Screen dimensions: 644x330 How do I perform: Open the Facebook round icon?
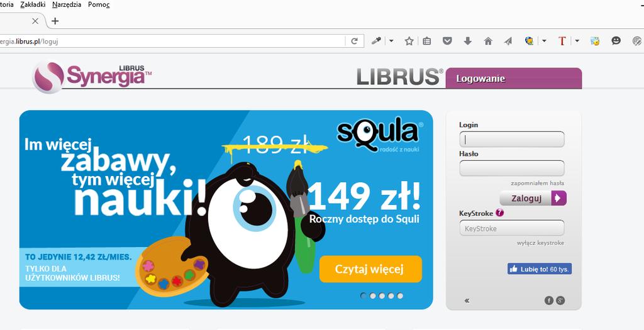(x=548, y=300)
